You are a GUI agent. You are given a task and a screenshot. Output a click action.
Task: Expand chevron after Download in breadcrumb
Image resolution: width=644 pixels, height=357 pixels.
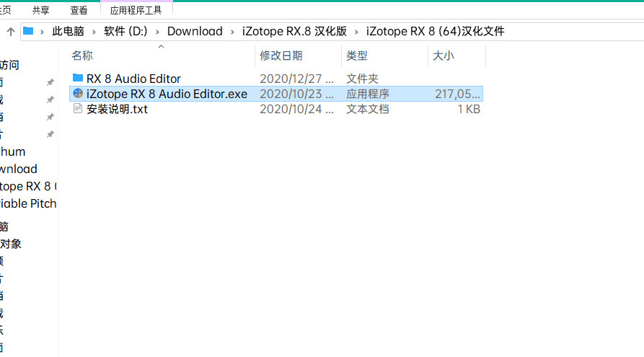coord(232,32)
